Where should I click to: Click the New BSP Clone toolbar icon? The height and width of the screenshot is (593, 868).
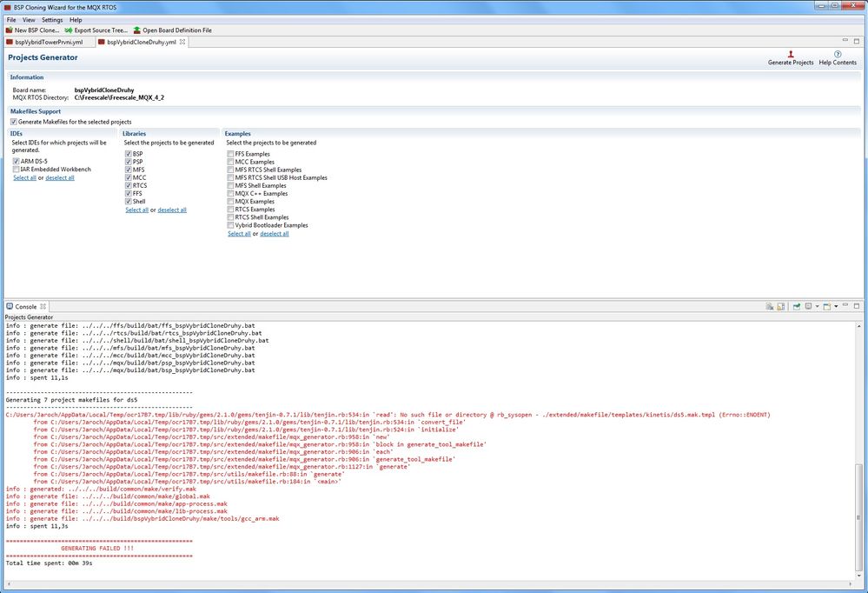click(9, 30)
